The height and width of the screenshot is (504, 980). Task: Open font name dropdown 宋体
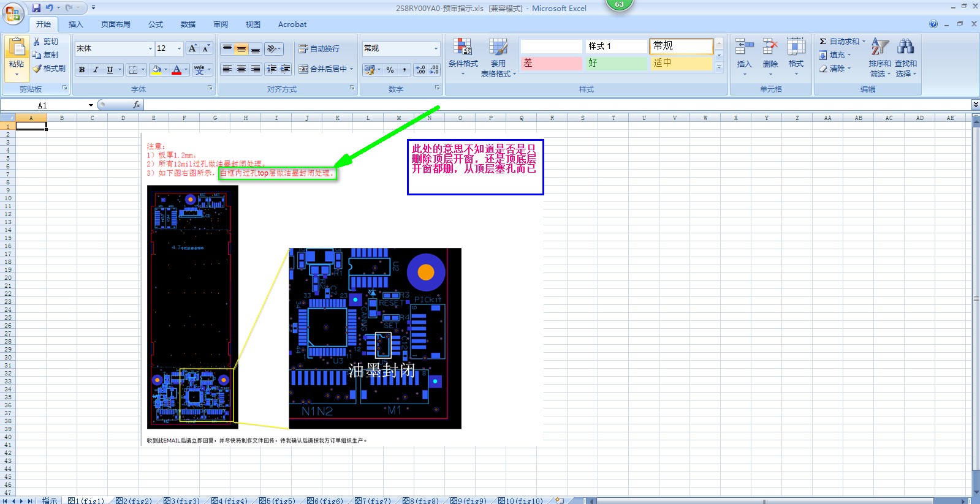click(x=150, y=48)
